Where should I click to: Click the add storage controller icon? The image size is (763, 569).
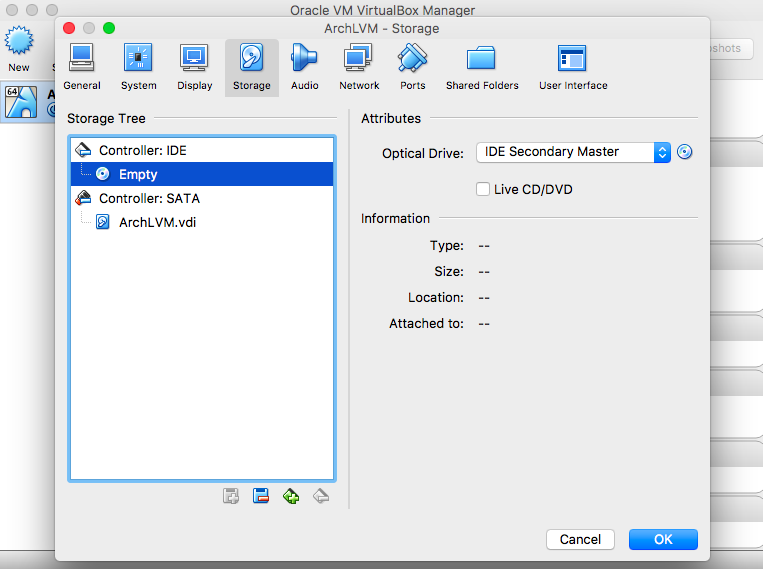click(x=291, y=496)
